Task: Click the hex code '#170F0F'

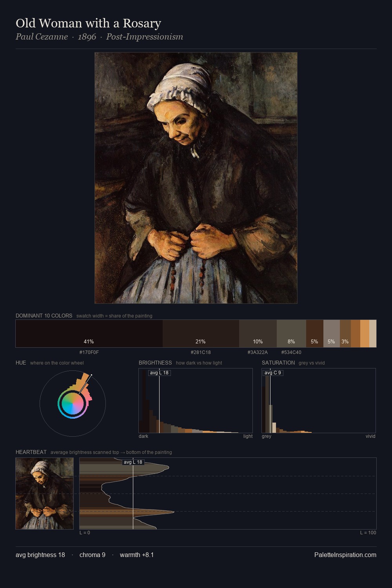Action: [x=89, y=352]
